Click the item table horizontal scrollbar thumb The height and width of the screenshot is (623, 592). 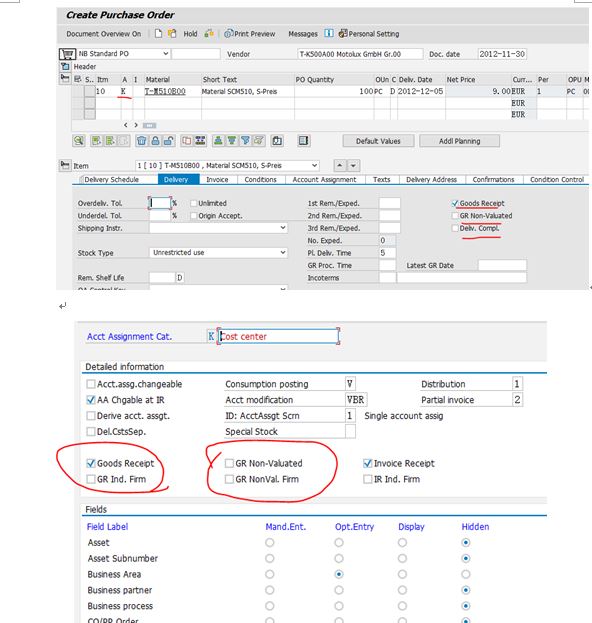[149, 126]
